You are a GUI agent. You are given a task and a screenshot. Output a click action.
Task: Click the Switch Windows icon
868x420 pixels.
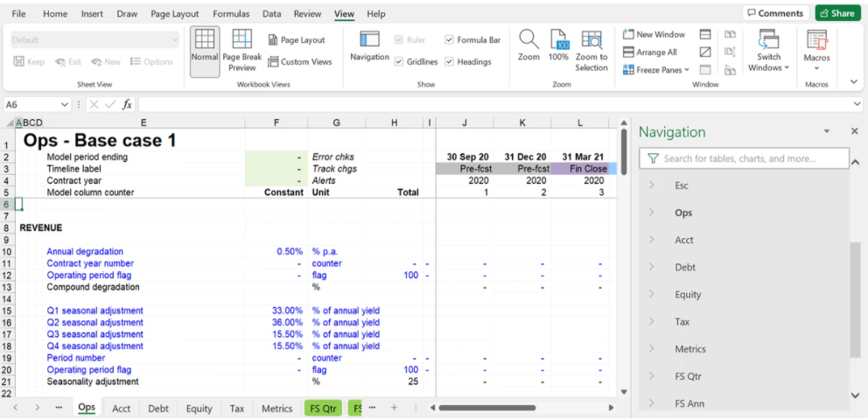point(769,40)
